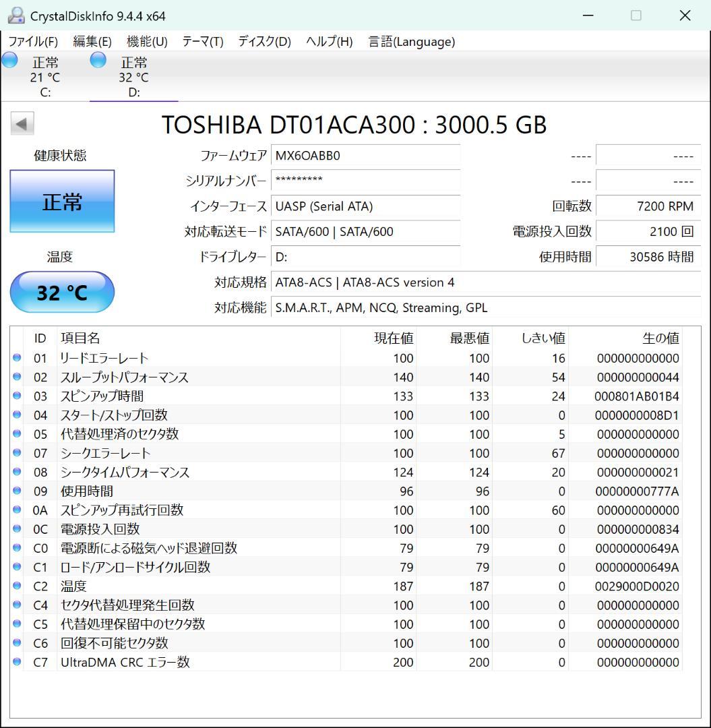Open the テーマ(T) menu

tap(202, 41)
